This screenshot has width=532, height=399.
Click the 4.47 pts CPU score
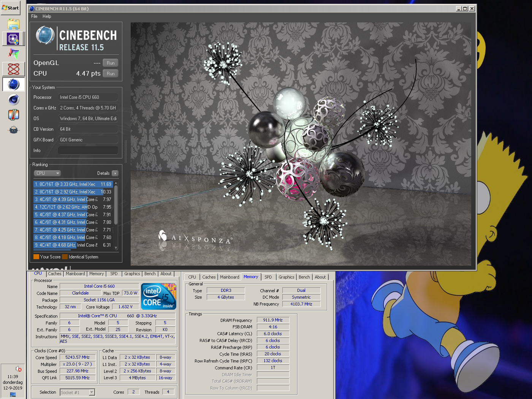[88, 73]
